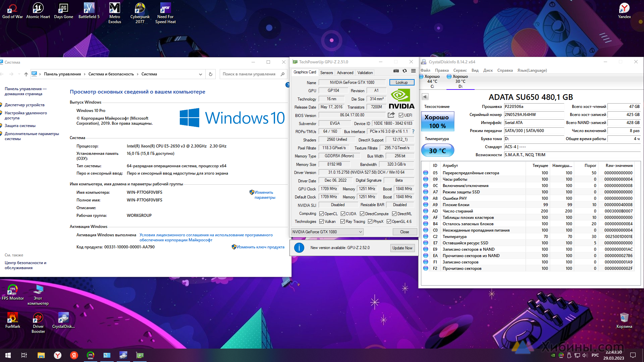This screenshot has height=362, width=644.
Task: Click refresh button in Control Panel address bar
Action: (x=211, y=74)
